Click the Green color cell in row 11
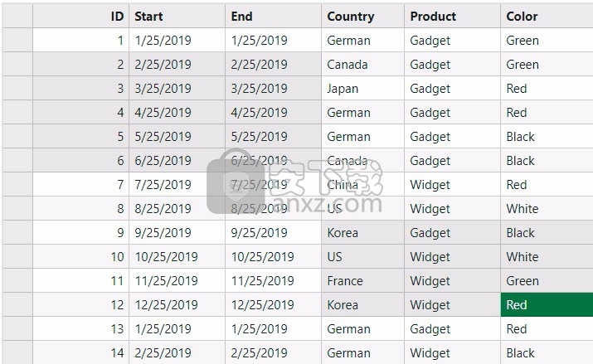 coord(547,281)
